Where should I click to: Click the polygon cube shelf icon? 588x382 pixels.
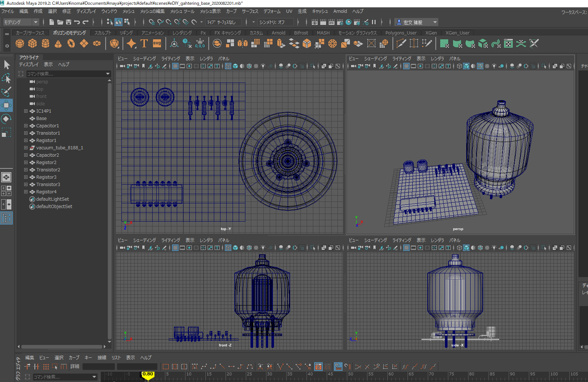coord(33,44)
